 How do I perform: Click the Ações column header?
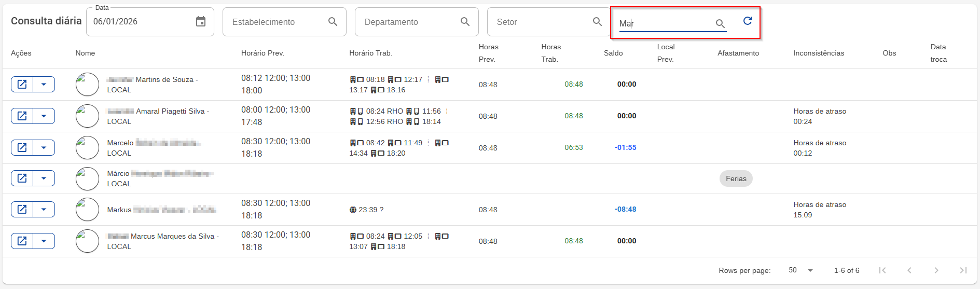coord(21,53)
